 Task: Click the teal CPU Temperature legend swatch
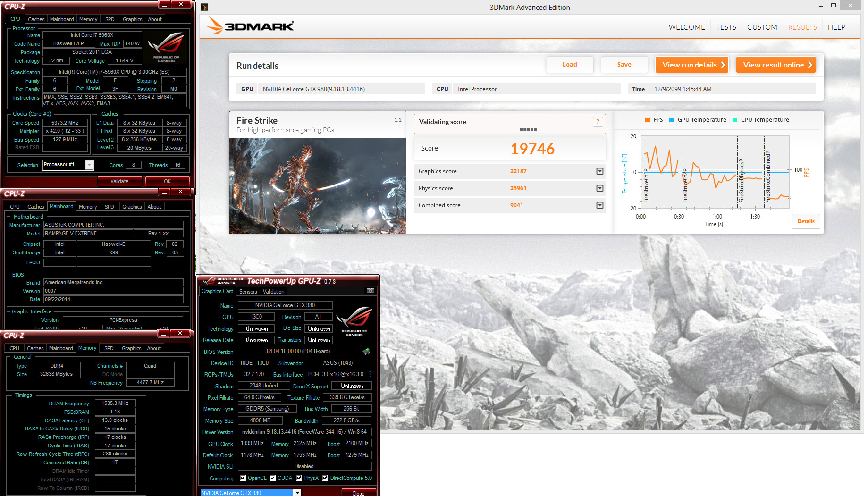[x=735, y=120]
